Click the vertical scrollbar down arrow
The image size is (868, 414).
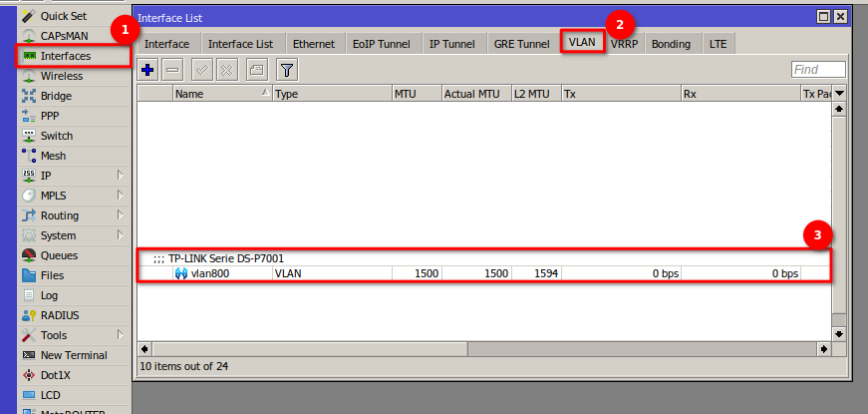[839, 333]
